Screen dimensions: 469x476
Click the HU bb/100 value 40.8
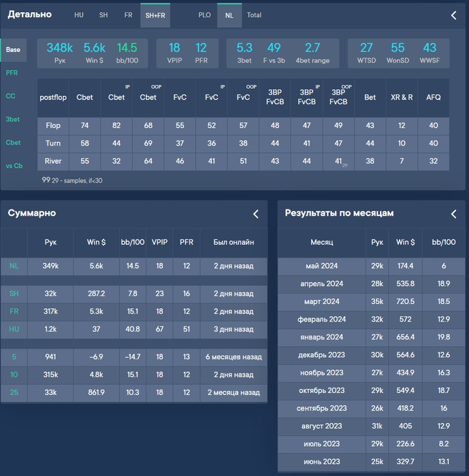point(133,329)
